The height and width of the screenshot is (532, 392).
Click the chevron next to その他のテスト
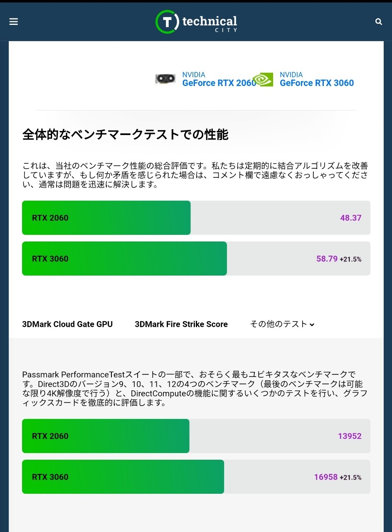coord(312,325)
